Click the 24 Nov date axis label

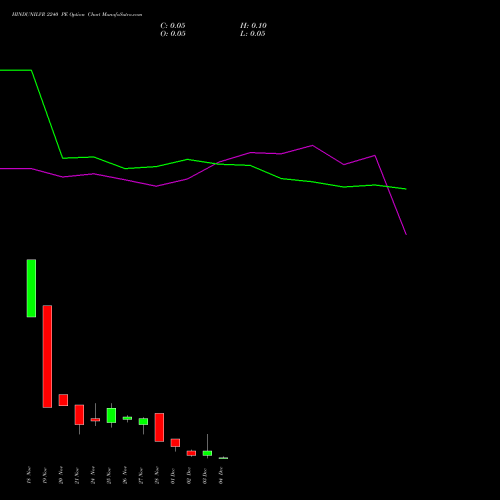point(93,475)
